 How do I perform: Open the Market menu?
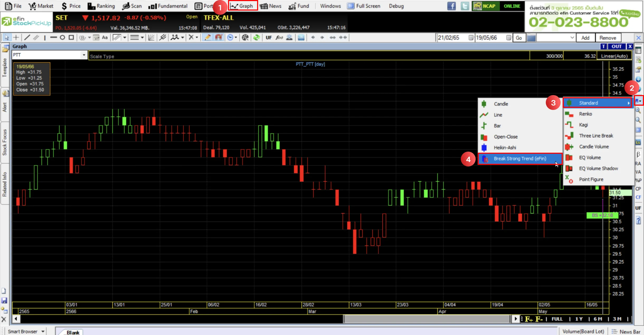pos(41,6)
